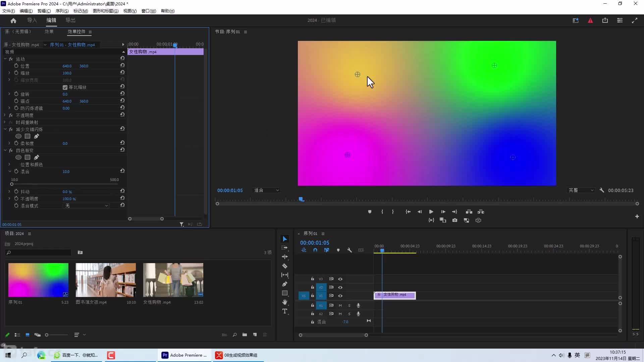Image resolution: width=644 pixels, height=362 pixels.
Task: Go to In point button
Action: [408, 212]
